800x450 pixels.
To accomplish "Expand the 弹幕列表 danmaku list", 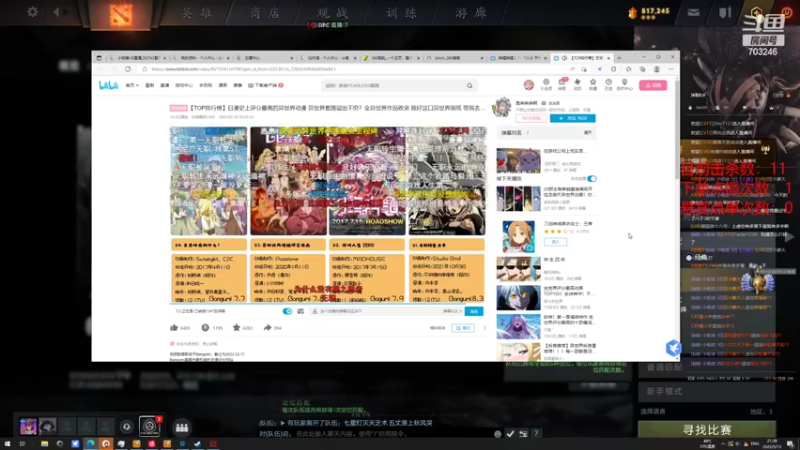I will [546, 133].
